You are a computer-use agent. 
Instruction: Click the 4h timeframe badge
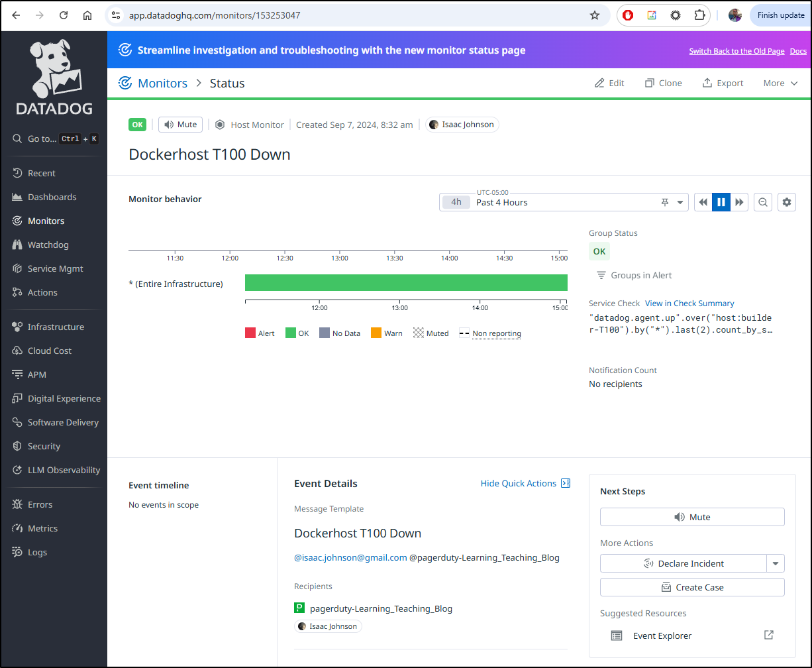[456, 202]
